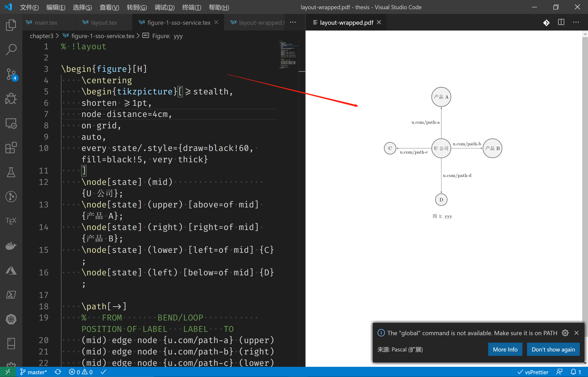This screenshot has height=377, width=588.
Task: Click line 7 node distance=4cm
Action: [127, 114]
